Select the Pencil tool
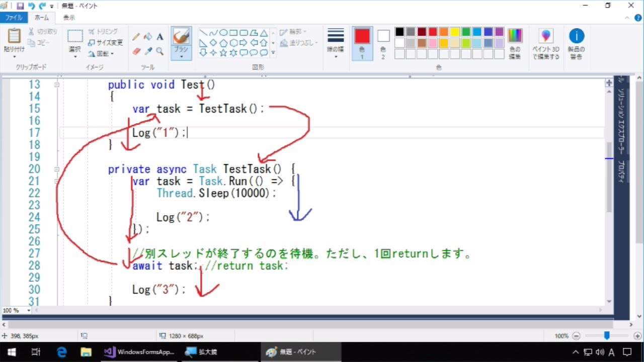This screenshot has width=644, height=362. click(x=136, y=37)
